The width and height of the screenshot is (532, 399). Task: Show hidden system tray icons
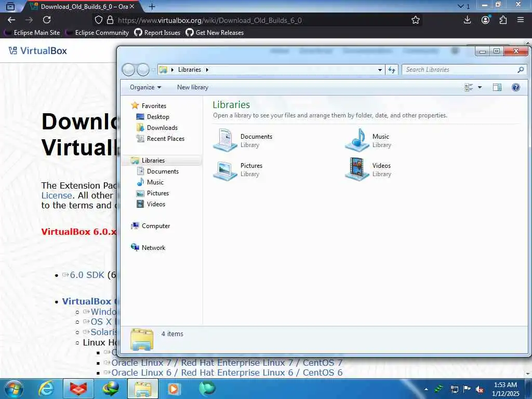[x=426, y=389]
